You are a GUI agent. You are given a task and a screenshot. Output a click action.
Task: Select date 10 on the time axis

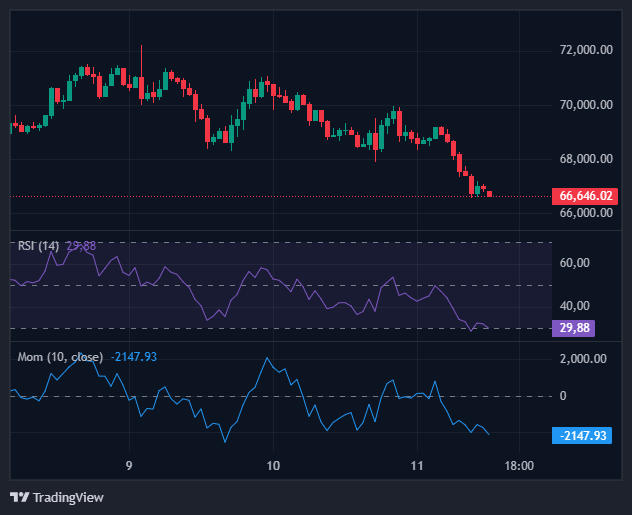tap(273, 466)
